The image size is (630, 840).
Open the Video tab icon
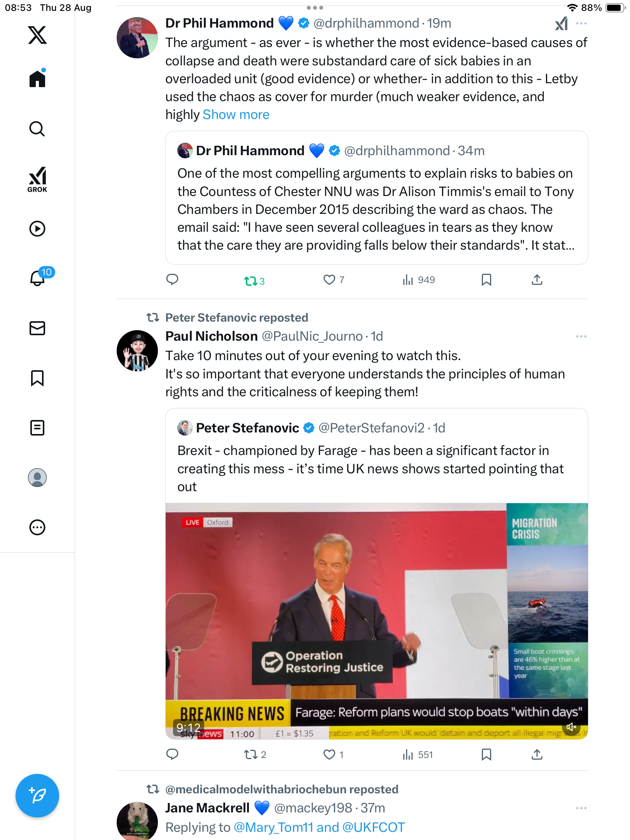coord(37,229)
